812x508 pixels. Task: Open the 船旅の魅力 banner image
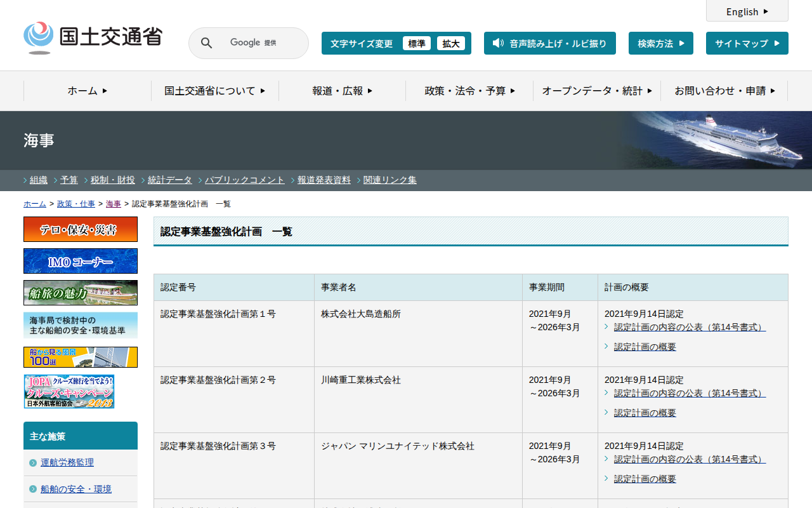click(x=81, y=293)
